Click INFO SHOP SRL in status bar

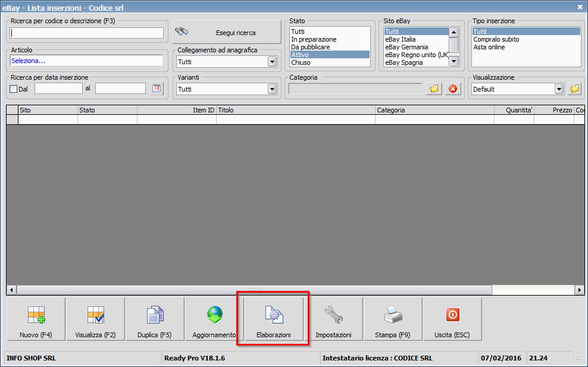click(x=31, y=358)
